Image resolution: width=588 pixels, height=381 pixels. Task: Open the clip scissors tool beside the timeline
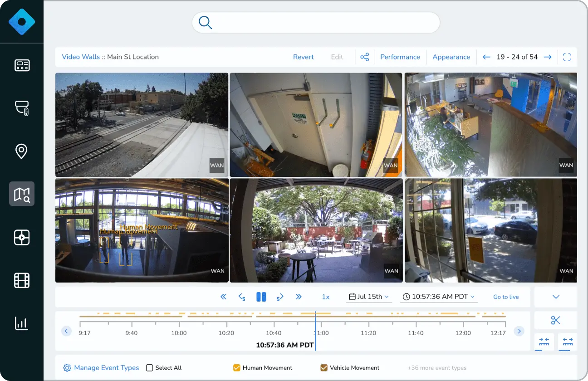[x=555, y=320]
